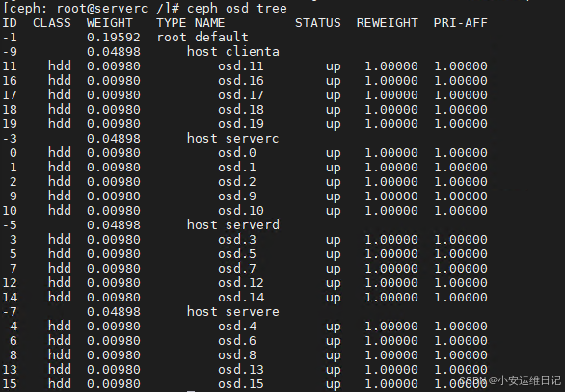This screenshot has width=565, height=392.
Task: Select the osd.5 name
Action: (x=237, y=254)
